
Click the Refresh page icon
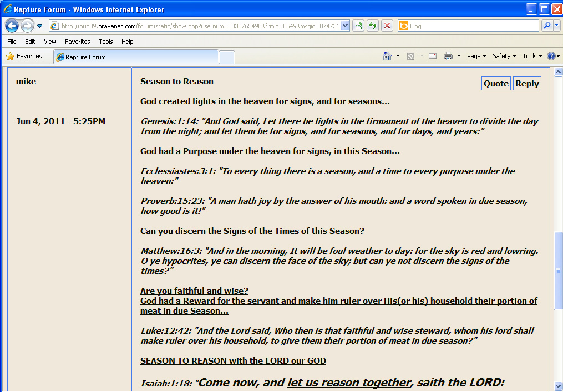pos(373,26)
